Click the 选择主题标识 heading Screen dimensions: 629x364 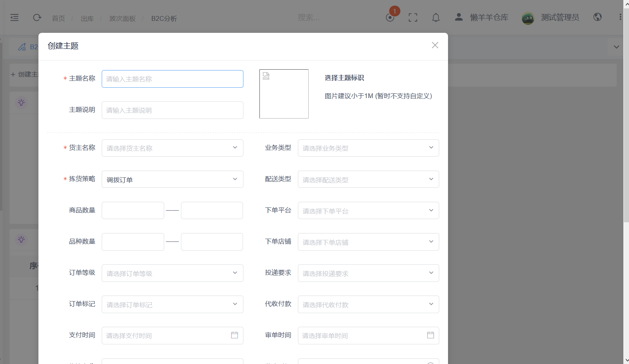click(x=344, y=78)
